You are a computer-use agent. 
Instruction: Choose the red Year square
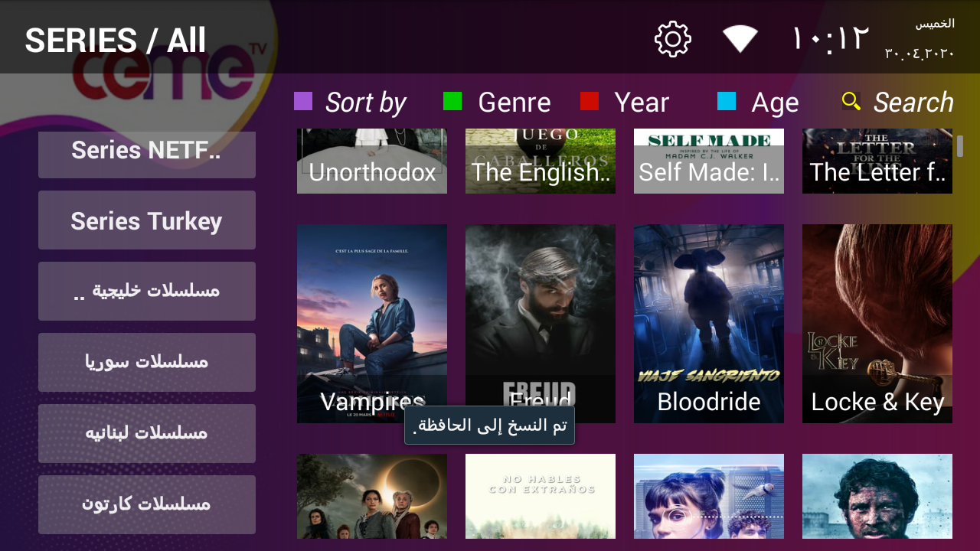[590, 101]
